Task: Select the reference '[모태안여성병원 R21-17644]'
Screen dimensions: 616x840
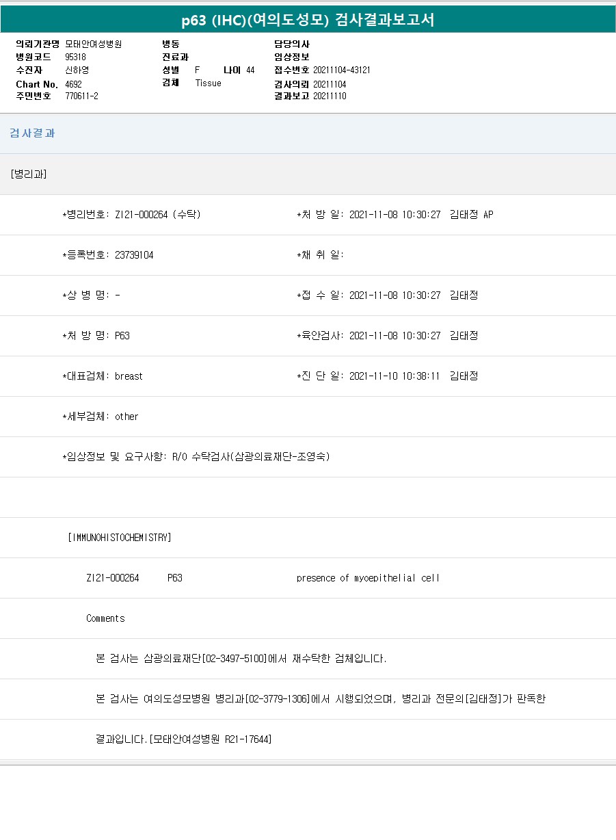Action: pos(210,739)
